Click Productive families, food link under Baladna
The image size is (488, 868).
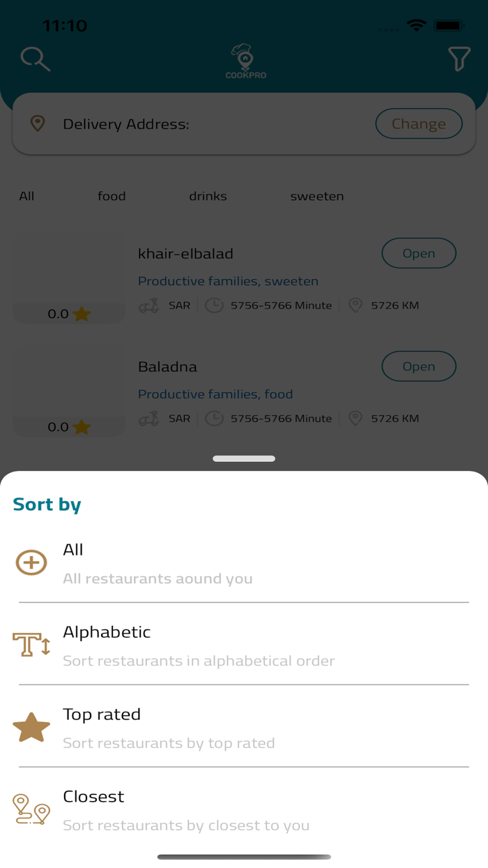pos(215,394)
